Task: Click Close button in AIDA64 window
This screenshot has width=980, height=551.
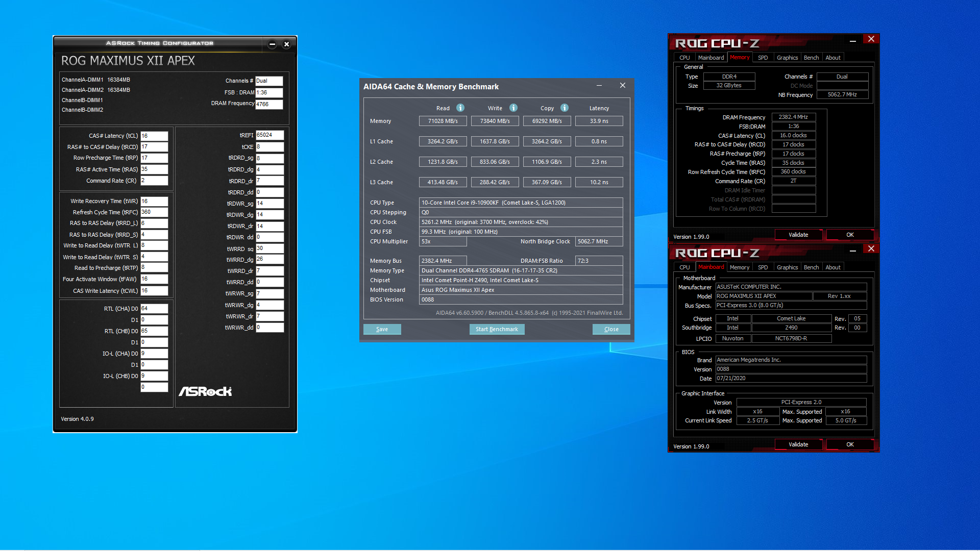Action: [x=611, y=329]
